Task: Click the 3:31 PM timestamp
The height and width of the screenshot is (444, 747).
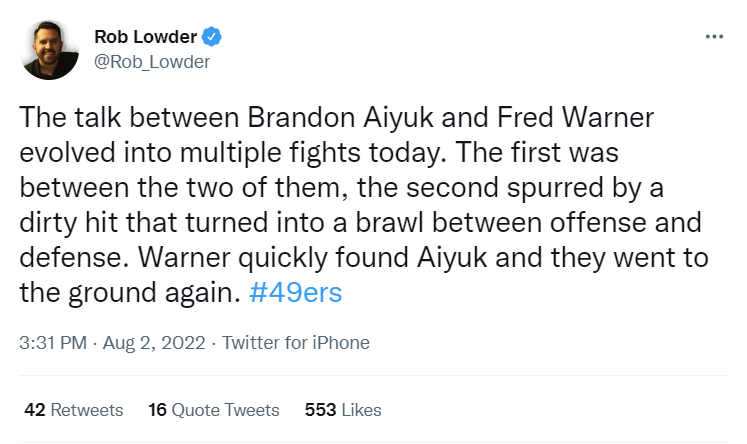Action: point(53,343)
